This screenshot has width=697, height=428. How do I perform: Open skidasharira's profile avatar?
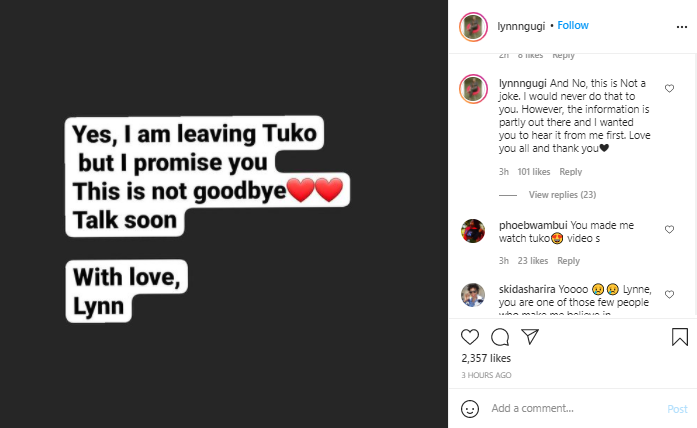click(473, 295)
